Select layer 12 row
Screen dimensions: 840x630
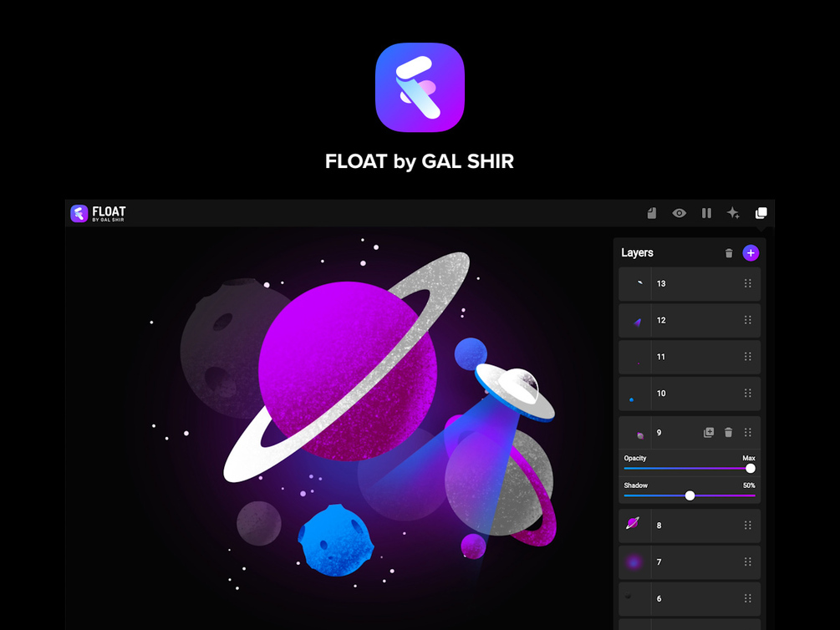690,320
